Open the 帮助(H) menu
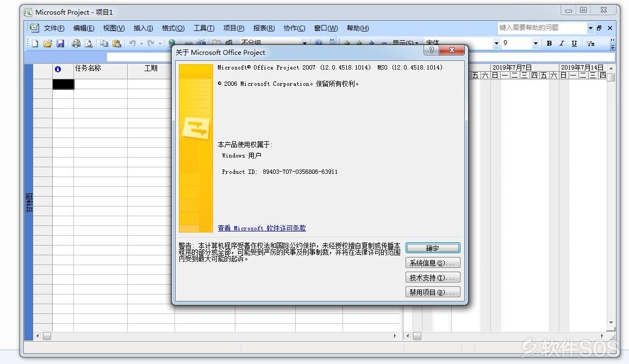This screenshot has width=629, height=364. pyautogui.click(x=357, y=28)
